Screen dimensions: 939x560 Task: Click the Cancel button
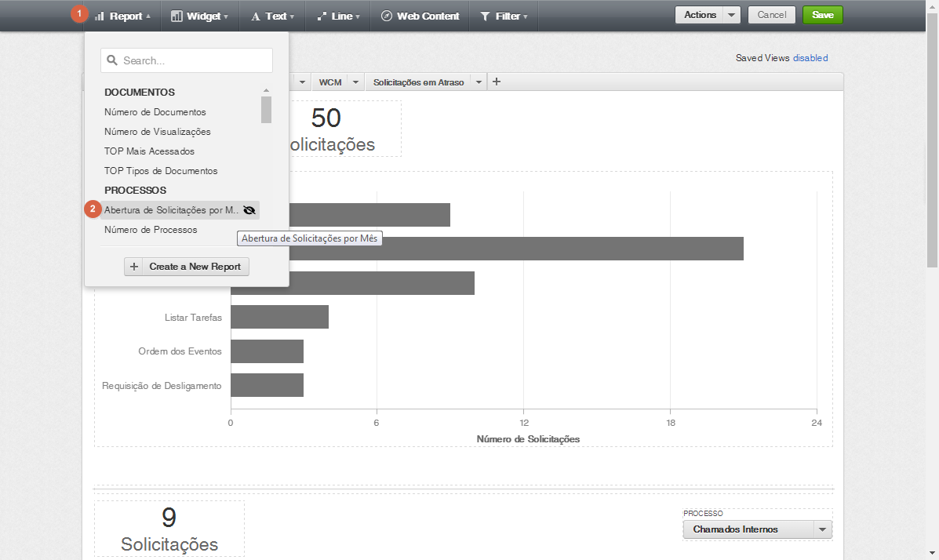(771, 15)
